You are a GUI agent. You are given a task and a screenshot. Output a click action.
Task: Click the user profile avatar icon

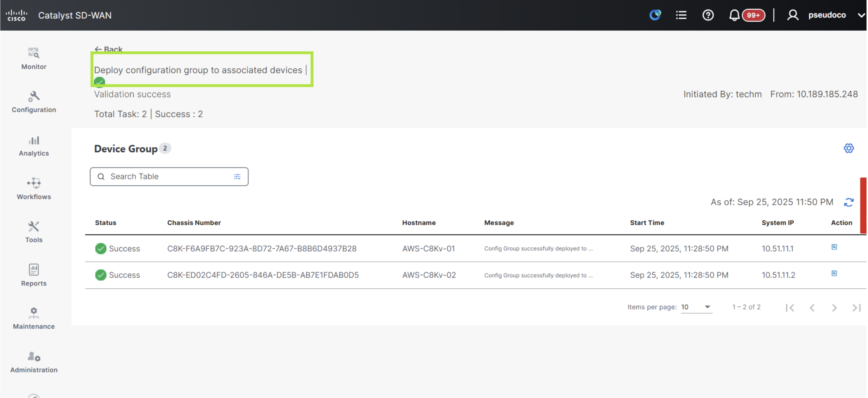click(x=792, y=15)
